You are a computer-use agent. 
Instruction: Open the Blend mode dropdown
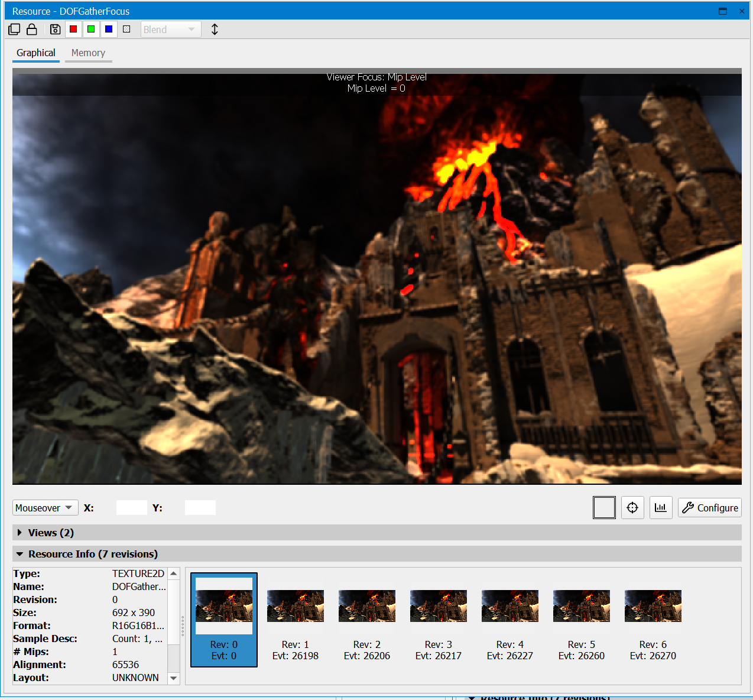(x=170, y=29)
